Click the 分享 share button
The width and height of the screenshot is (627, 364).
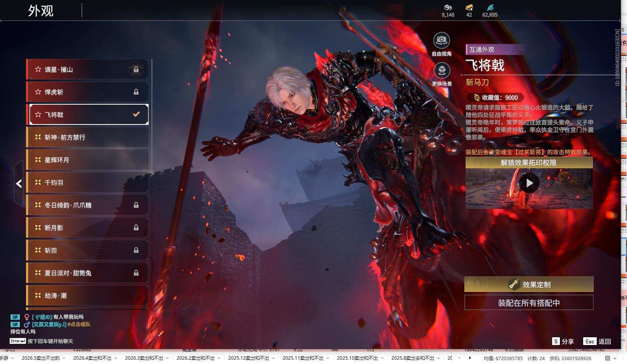563,342
